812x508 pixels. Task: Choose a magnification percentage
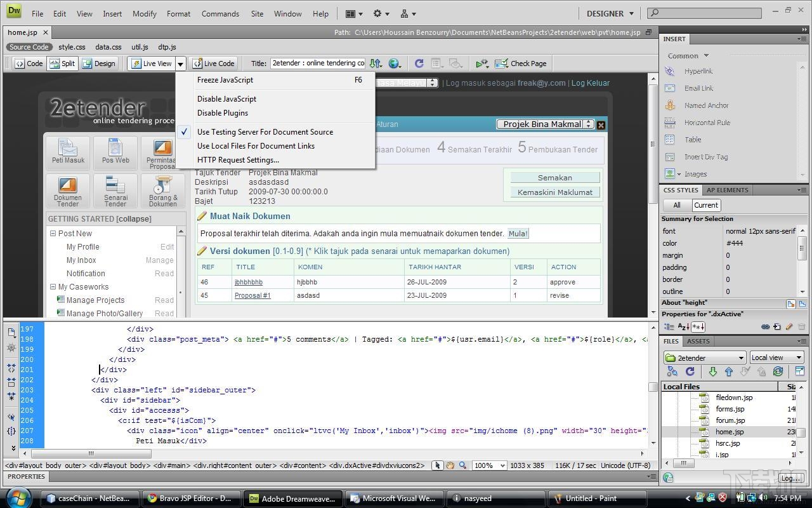coord(488,465)
